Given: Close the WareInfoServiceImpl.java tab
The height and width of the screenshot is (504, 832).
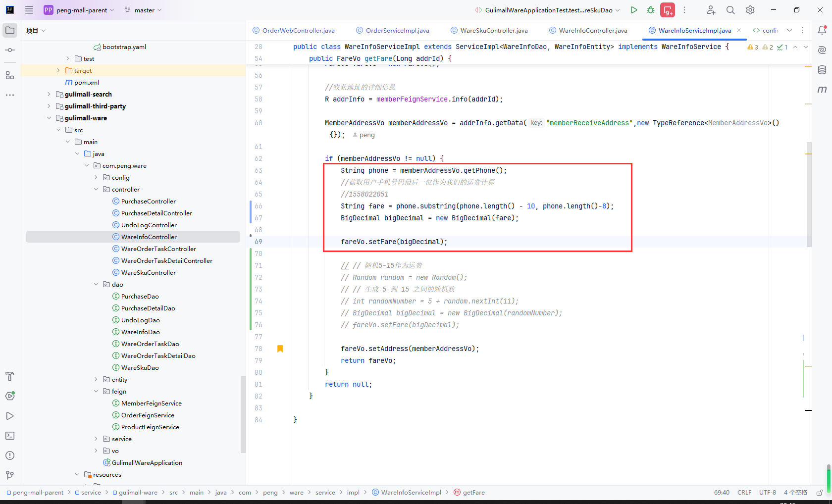Looking at the screenshot, I should click(x=739, y=30).
